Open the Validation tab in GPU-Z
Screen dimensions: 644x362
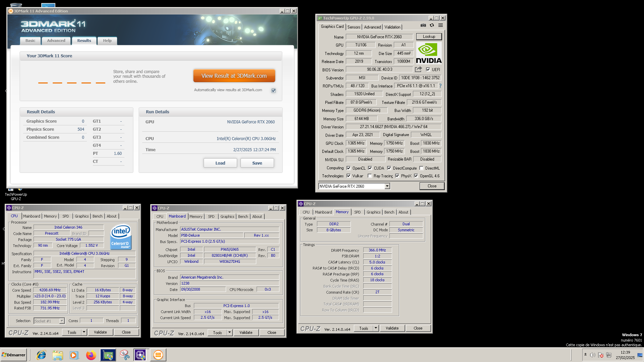pyautogui.click(x=392, y=27)
